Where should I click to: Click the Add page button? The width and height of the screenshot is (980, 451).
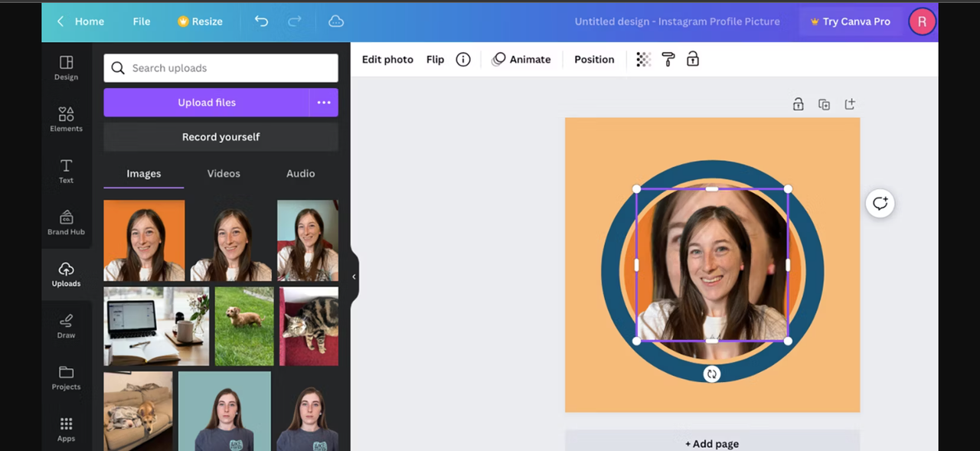click(x=712, y=443)
